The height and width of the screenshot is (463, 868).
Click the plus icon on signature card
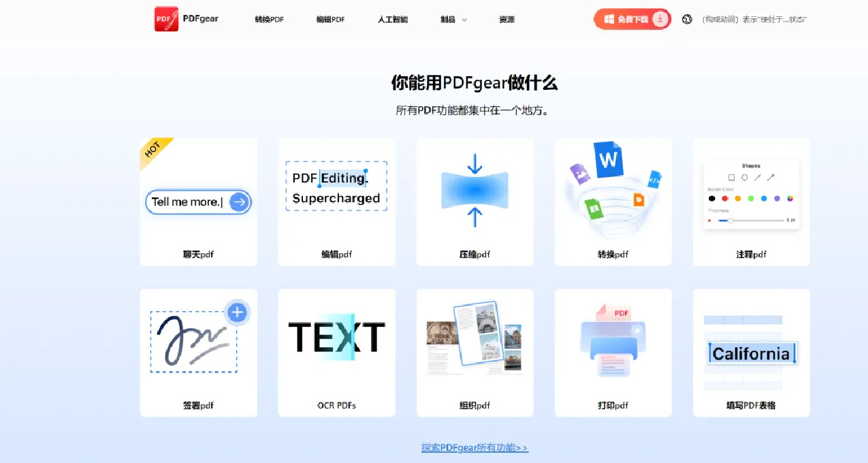[x=236, y=313]
